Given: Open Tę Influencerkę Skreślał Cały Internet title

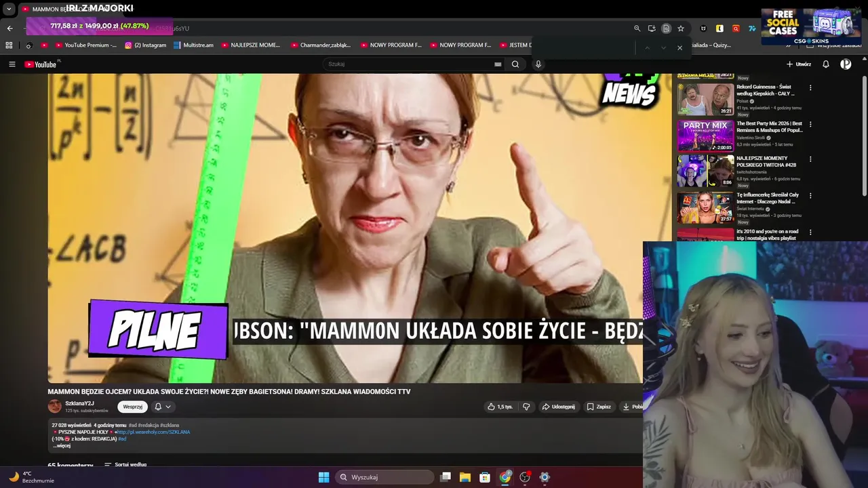Looking at the screenshot, I should click(x=768, y=198).
